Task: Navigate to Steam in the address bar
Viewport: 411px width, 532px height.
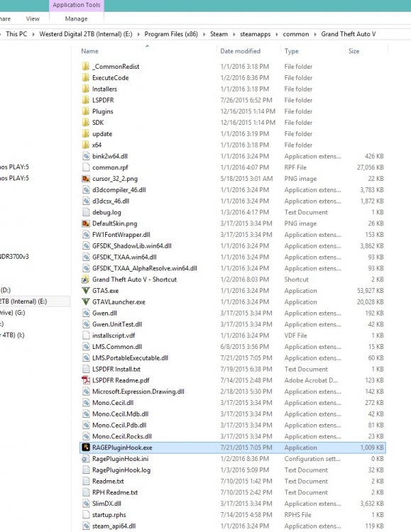Action: coord(219,34)
